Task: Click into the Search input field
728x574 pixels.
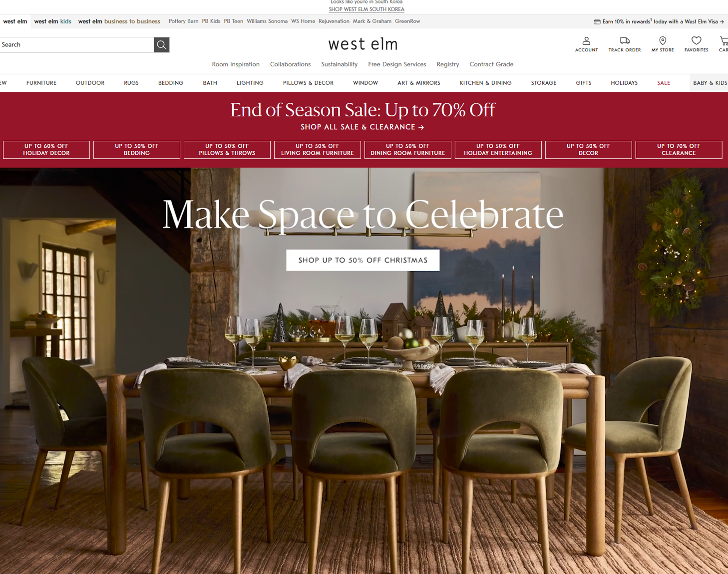Action: click(x=77, y=45)
